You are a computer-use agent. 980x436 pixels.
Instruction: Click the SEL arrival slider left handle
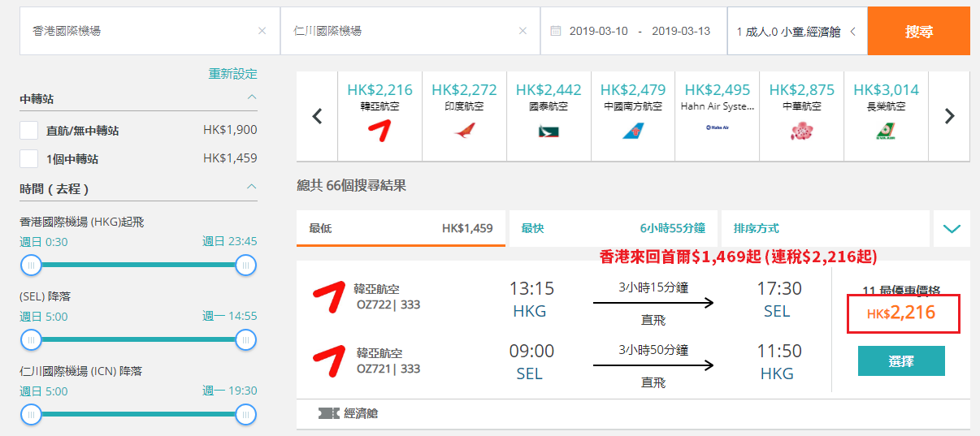[x=31, y=340]
